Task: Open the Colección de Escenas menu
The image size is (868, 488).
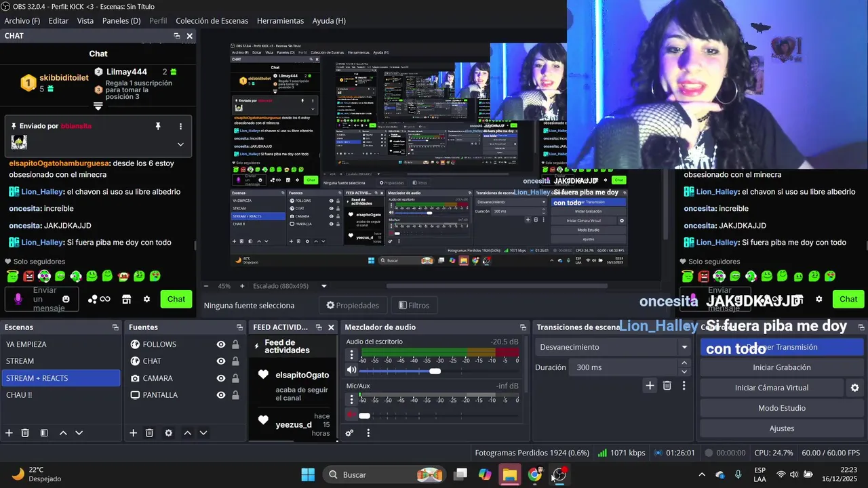Action: click(212, 21)
